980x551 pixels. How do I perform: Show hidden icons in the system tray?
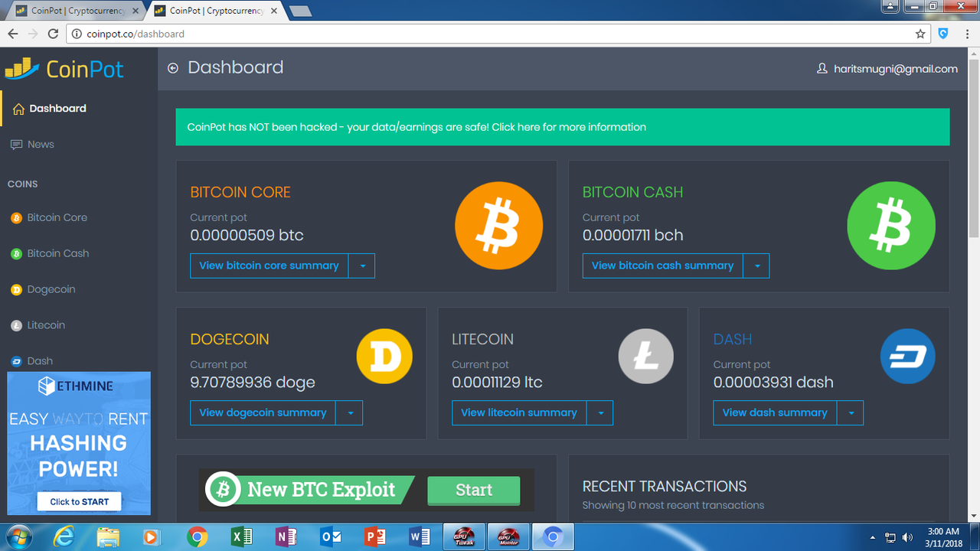click(873, 537)
